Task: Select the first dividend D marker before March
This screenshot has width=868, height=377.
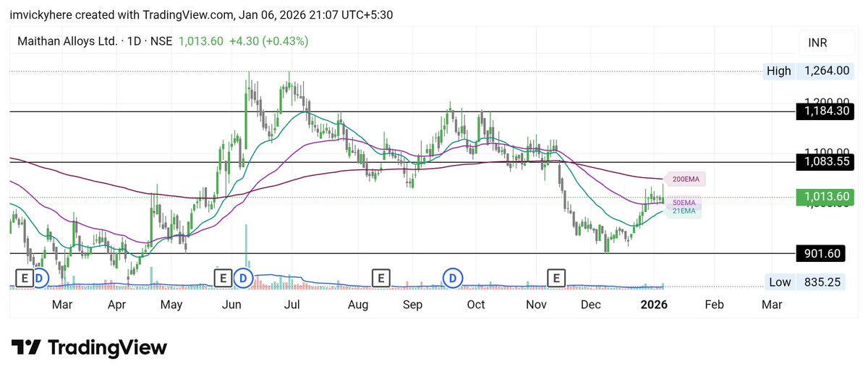Action: click(x=40, y=277)
